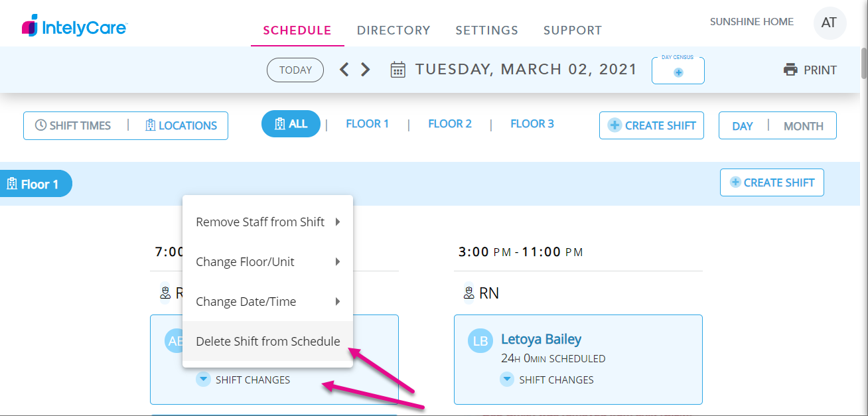Switch to Day view
Screen dimensions: 868x416
(743, 126)
